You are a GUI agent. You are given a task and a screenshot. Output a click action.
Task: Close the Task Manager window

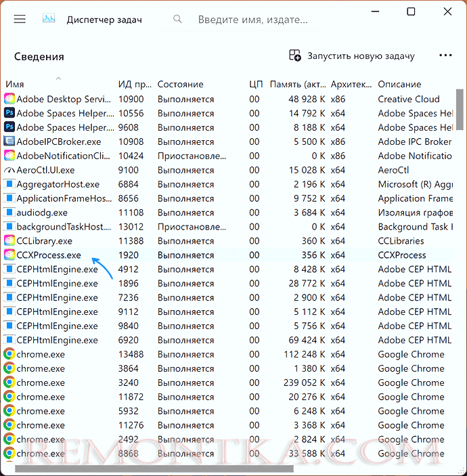(447, 12)
